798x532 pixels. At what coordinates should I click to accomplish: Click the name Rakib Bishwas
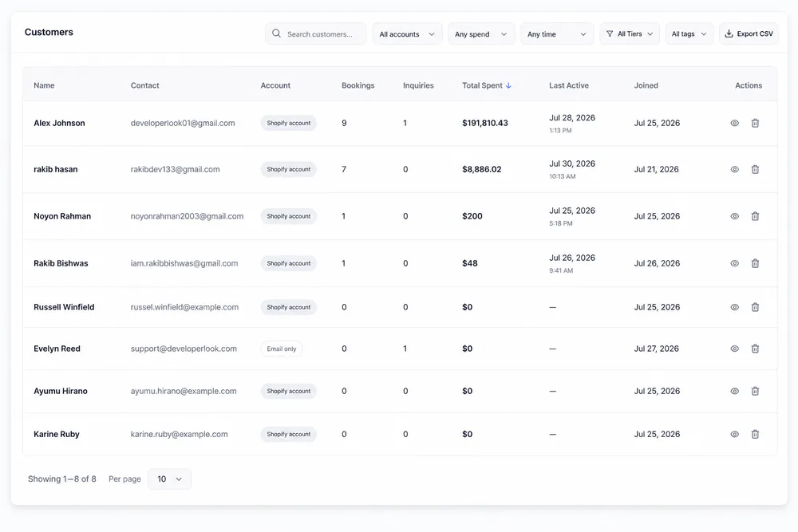[61, 263]
